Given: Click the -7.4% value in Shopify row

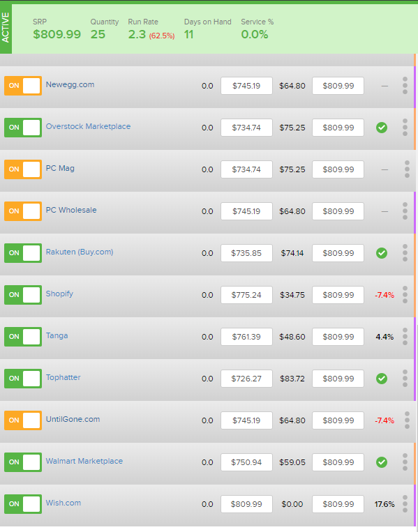Looking at the screenshot, I should point(385,295).
